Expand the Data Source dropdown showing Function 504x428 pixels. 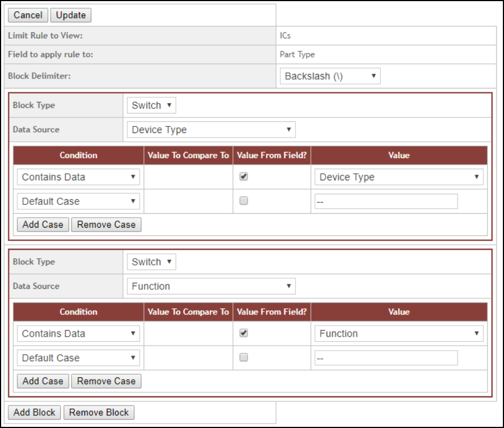[x=211, y=286]
